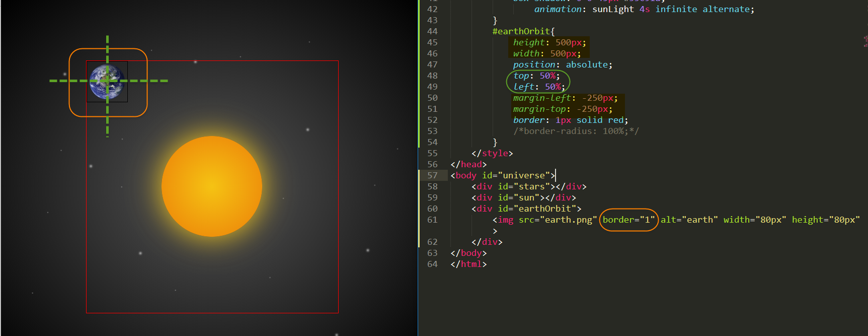This screenshot has width=868, height=336.
Task: Click the commented border-radius line
Action: 576,131
